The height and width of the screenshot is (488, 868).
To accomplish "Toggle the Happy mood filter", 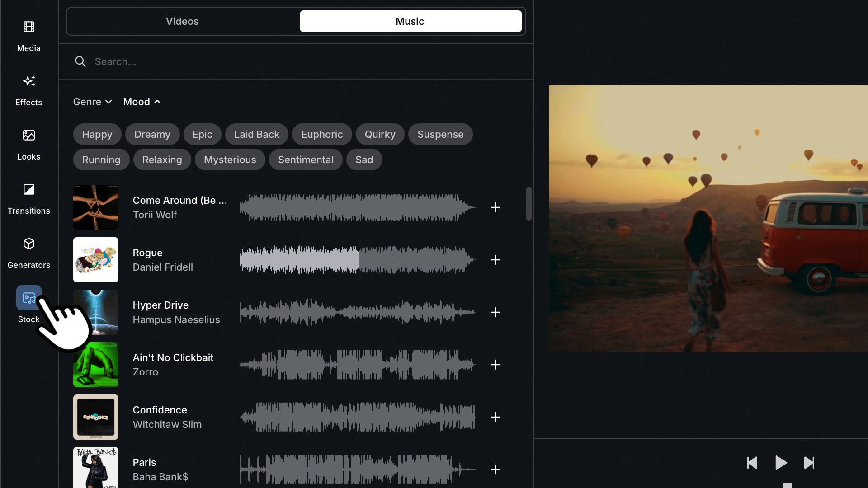I will pyautogui.click(x=97, y=134).
